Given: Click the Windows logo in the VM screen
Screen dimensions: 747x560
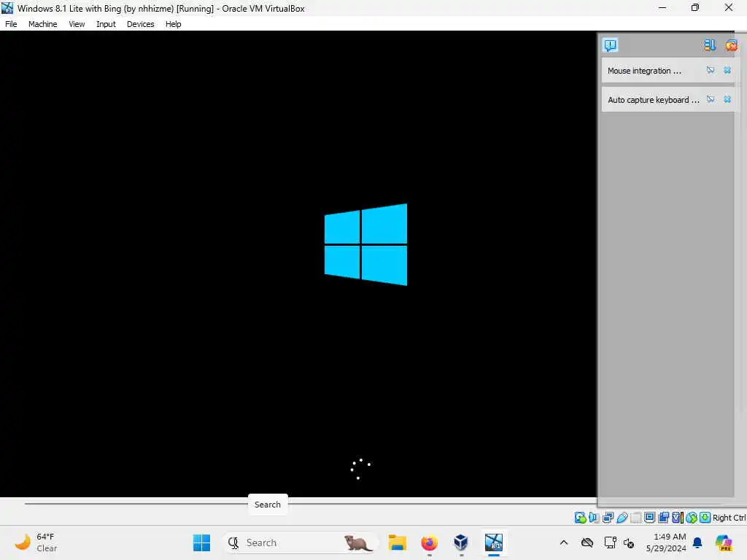Looking at the screenshot, I should [365, 245].
